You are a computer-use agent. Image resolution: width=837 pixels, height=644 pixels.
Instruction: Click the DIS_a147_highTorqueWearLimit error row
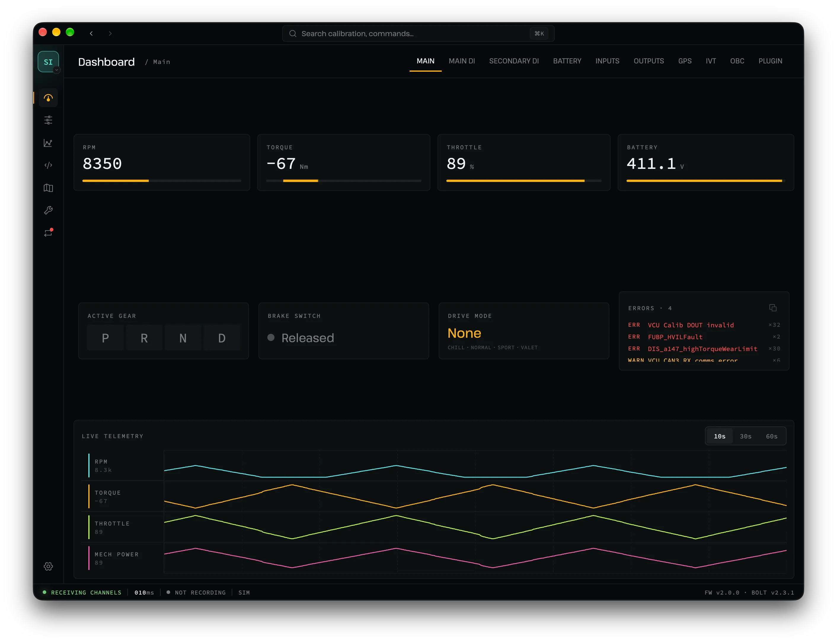click(704, 349)
